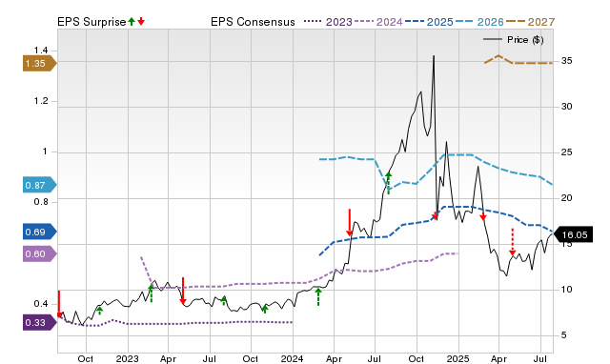Click the 35 label on the price axis
The width and height of the screenshot is (610, 364).
(566, 61)
